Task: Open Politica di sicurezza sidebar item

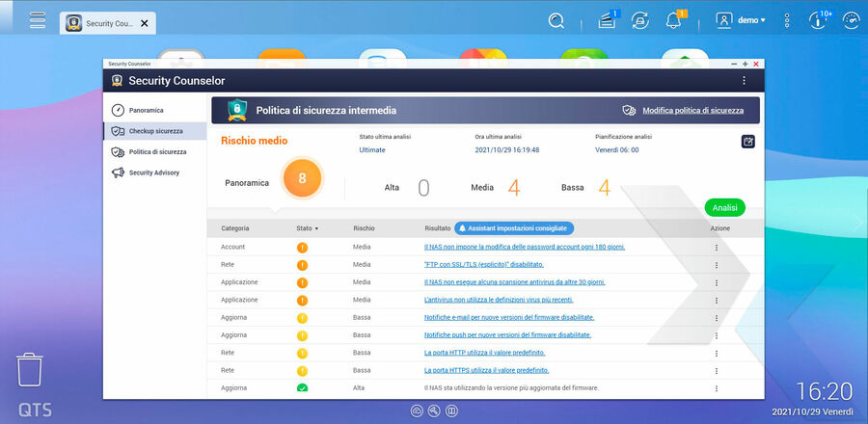Action: tap(157, 151)
